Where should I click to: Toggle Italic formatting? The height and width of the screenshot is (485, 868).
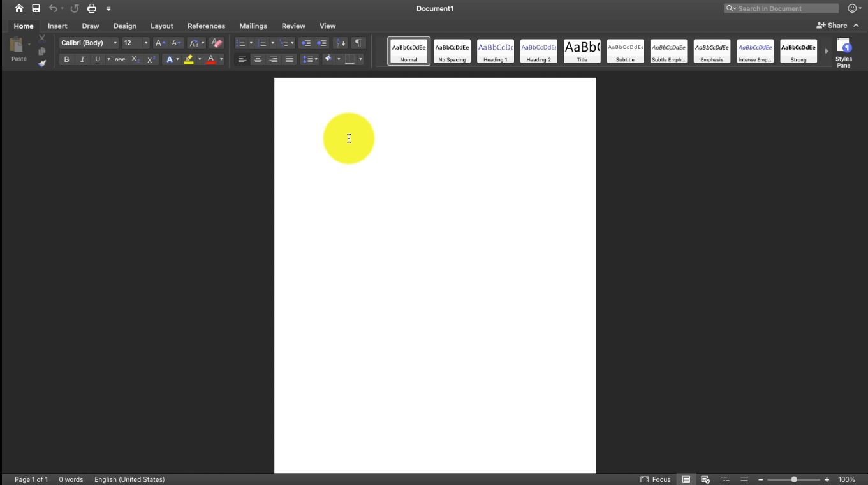[82, 59]
